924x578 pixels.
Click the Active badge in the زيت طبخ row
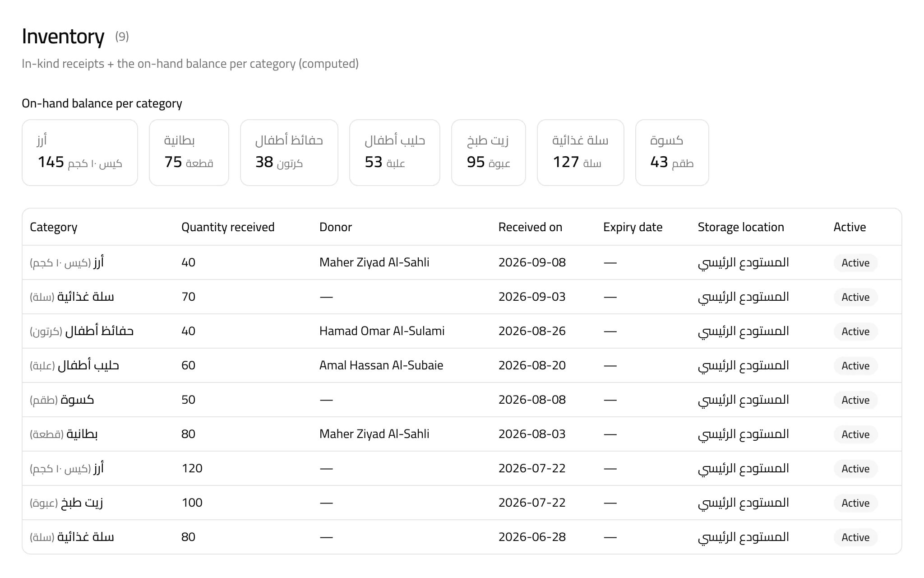click(855, 503)
